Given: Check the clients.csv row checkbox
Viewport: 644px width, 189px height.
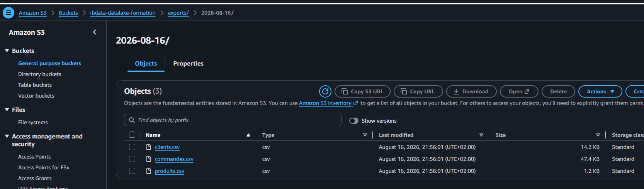Looking at the screenshot, I should click(x=132, y=147).
